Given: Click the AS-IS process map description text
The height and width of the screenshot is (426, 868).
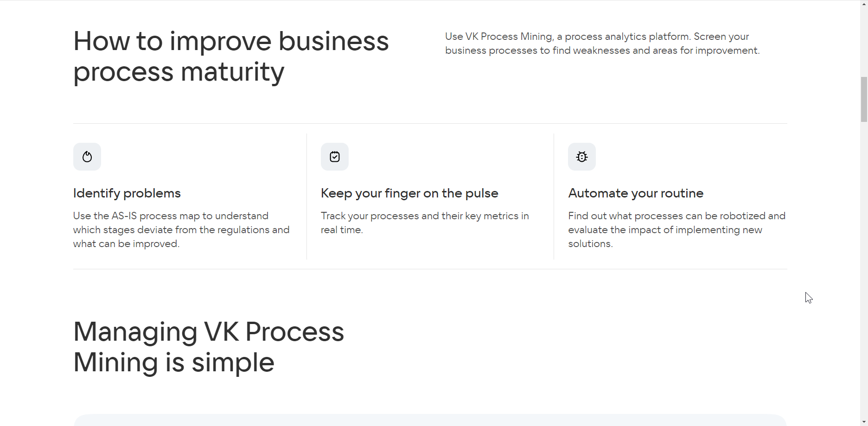Looking at the screenshot, I should tap(181, 230).
